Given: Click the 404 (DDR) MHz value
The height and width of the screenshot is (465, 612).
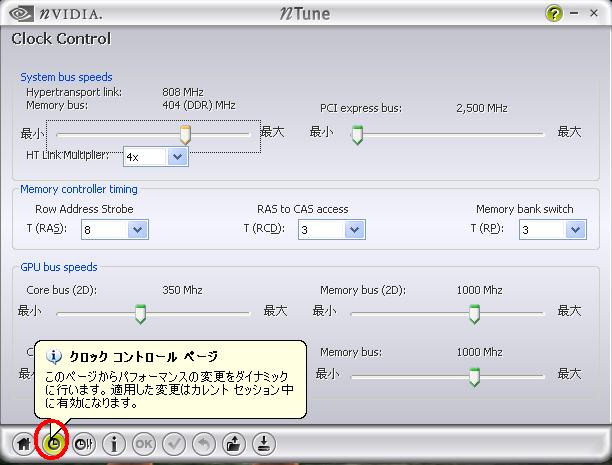Looking at the screenshot, I should click(199, 105).
